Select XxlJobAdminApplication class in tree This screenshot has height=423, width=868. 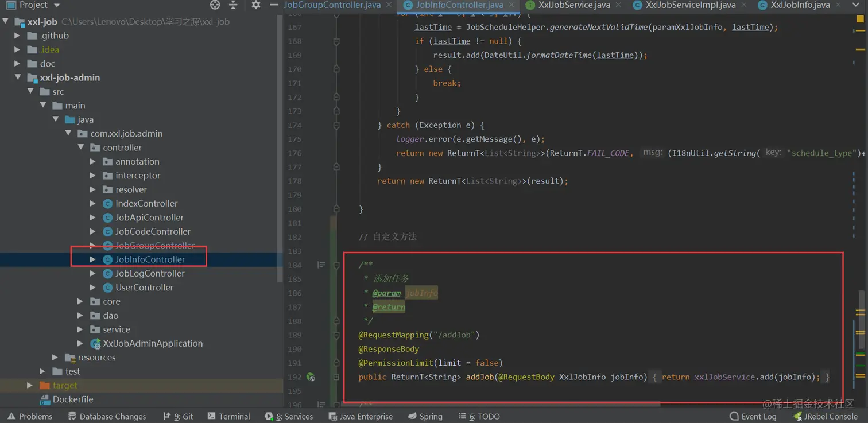click(153, 343)
